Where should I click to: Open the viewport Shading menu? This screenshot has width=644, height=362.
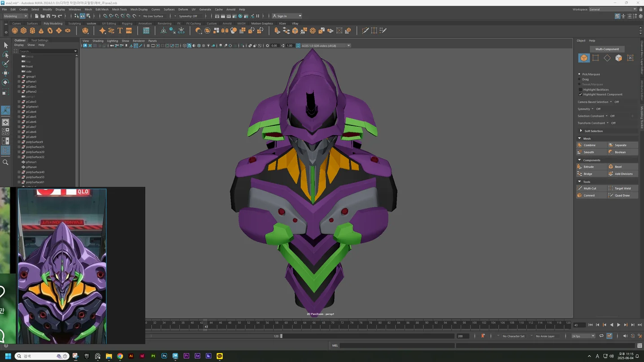click(x=98, y=41)
